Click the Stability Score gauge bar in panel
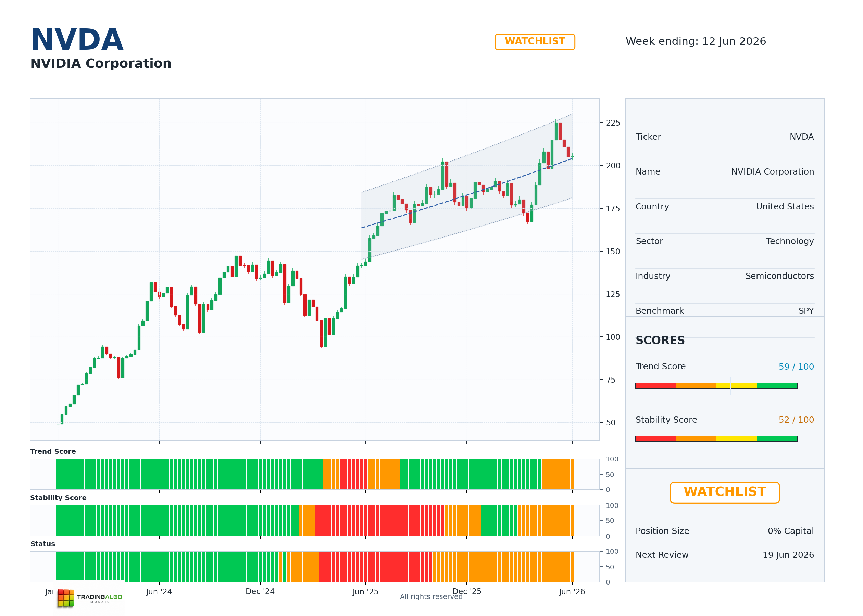863x616 pixels. [716, 439]
